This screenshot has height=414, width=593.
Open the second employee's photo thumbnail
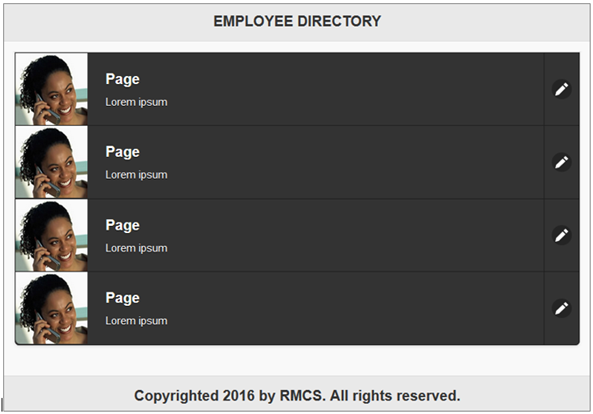[x=51, y=162]
